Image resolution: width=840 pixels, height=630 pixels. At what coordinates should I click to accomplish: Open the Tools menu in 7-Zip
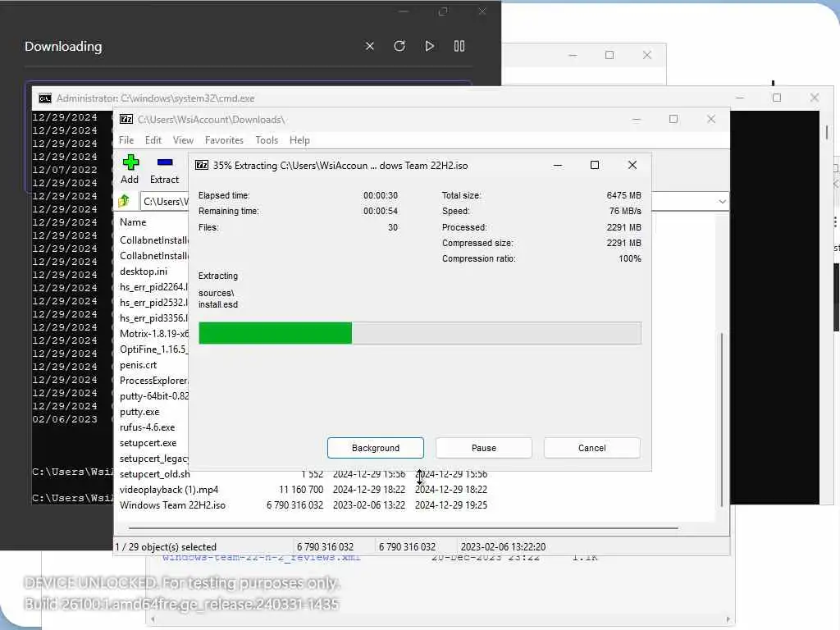pos(267,140)
